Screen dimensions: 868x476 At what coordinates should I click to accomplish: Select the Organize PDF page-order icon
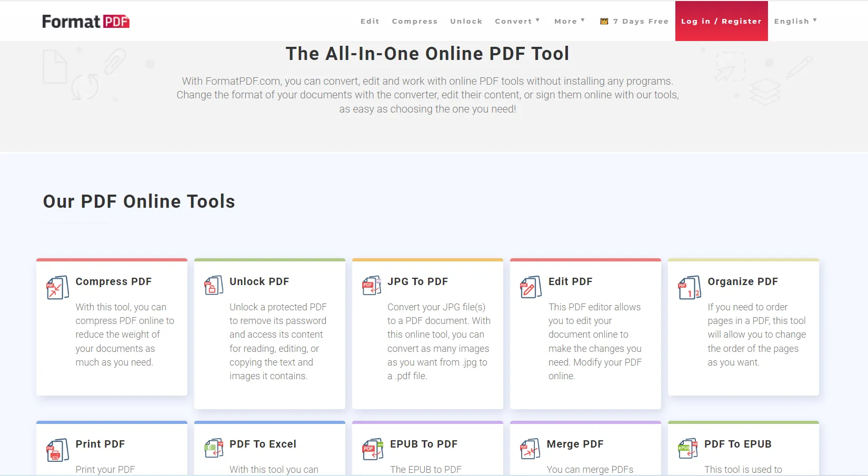click(x=690, y=287)
